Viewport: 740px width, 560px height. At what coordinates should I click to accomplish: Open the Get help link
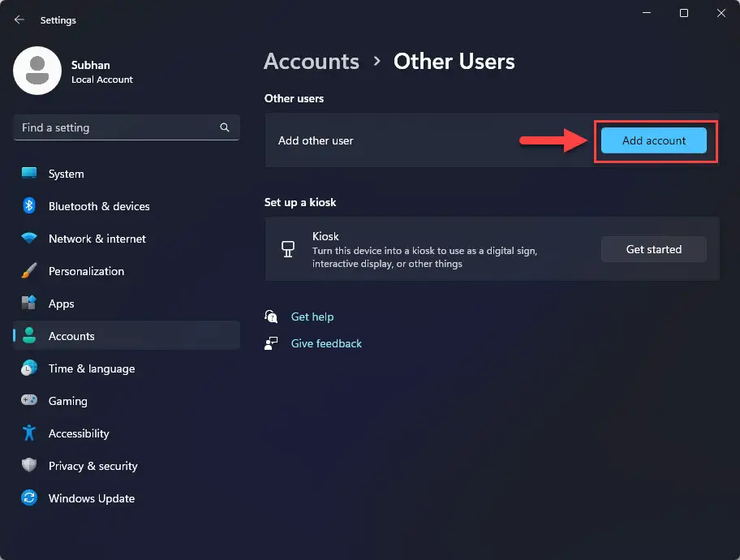click(x=312, y=317)
